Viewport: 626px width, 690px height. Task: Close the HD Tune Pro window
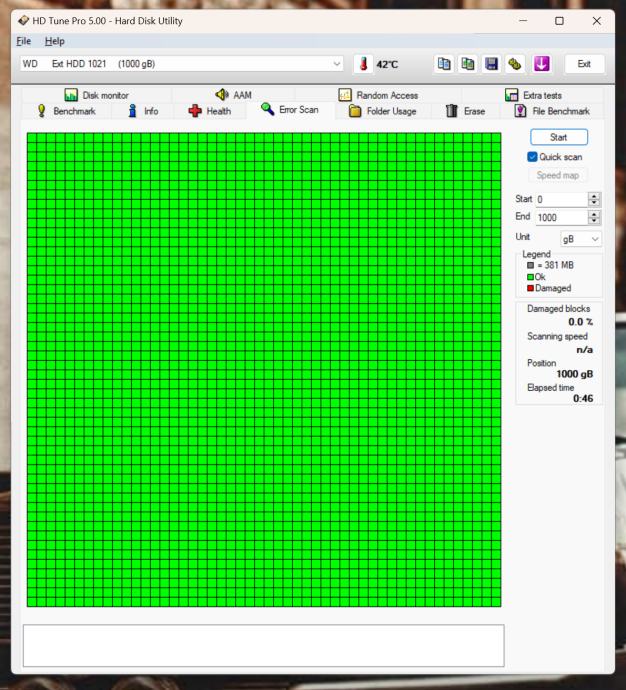[x=597, y=21]
